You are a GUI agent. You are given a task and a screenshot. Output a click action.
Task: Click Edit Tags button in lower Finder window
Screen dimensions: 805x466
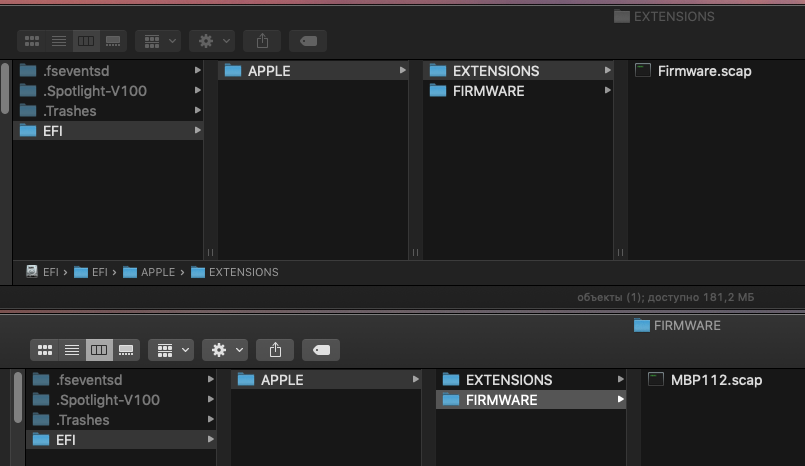click(321, 350)
